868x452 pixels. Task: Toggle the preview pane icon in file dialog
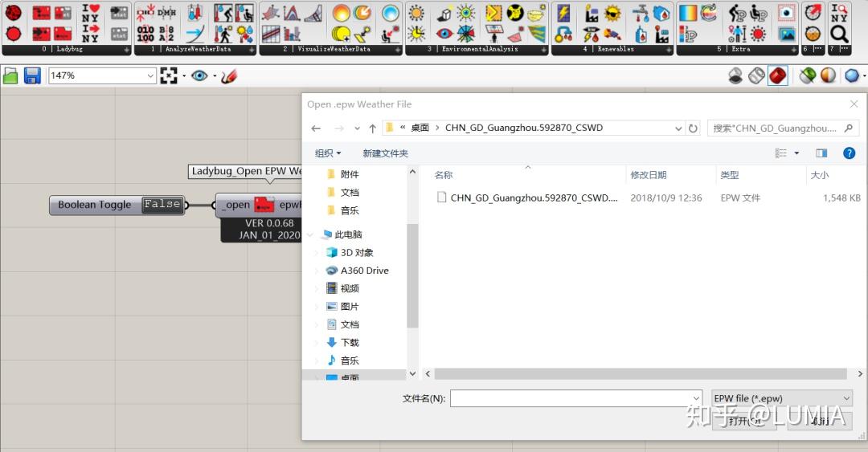click(821, 153)
